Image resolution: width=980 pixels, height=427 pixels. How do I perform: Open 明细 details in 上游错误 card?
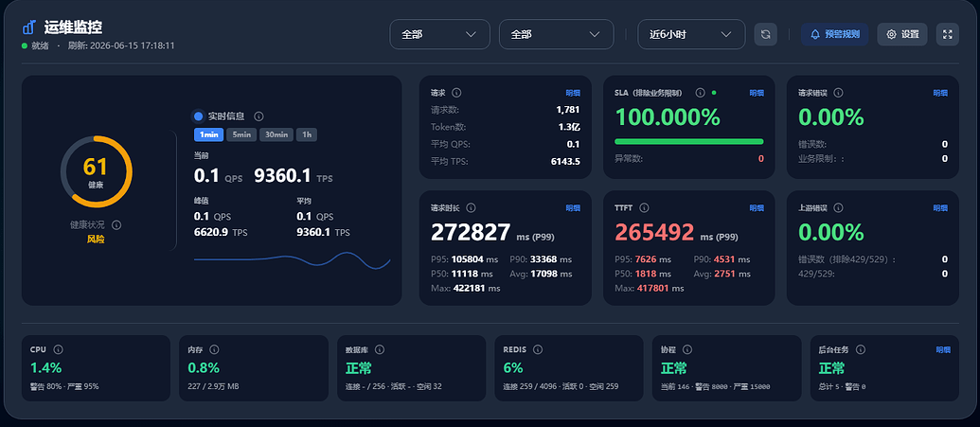[x=940, y=207]
